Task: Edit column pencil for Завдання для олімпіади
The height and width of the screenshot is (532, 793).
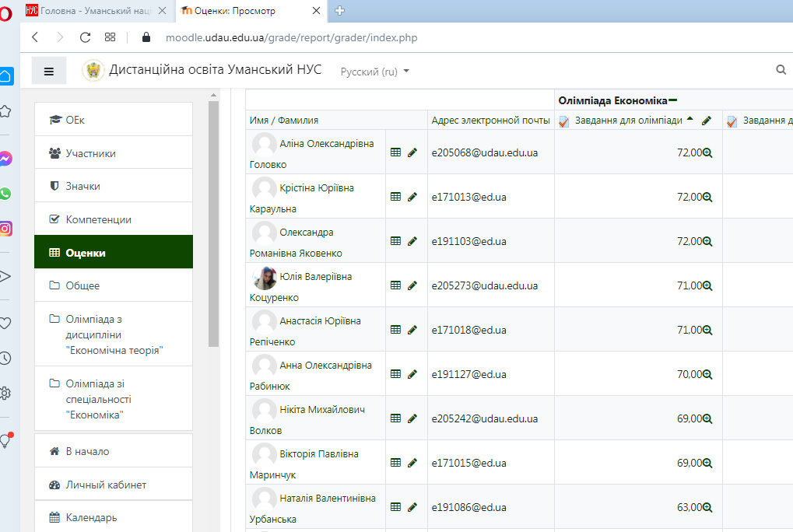Action: coord(707,121)
